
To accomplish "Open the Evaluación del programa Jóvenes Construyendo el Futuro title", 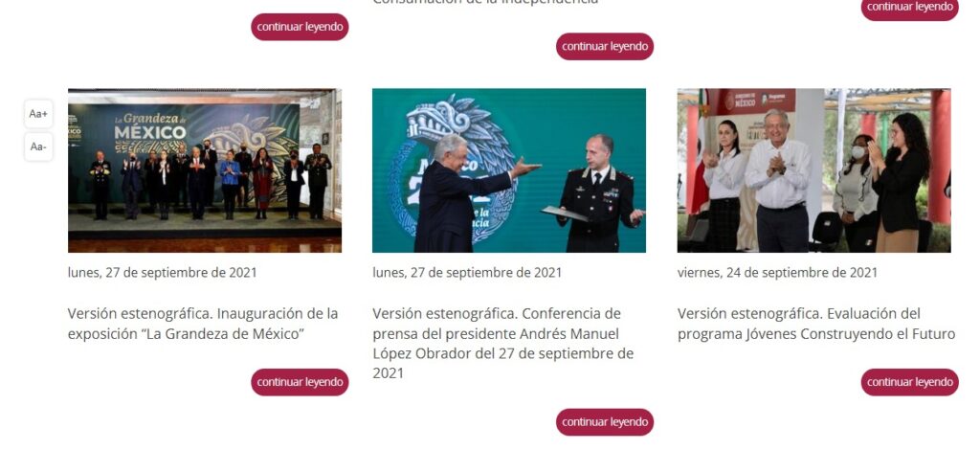I will [816, 323].
